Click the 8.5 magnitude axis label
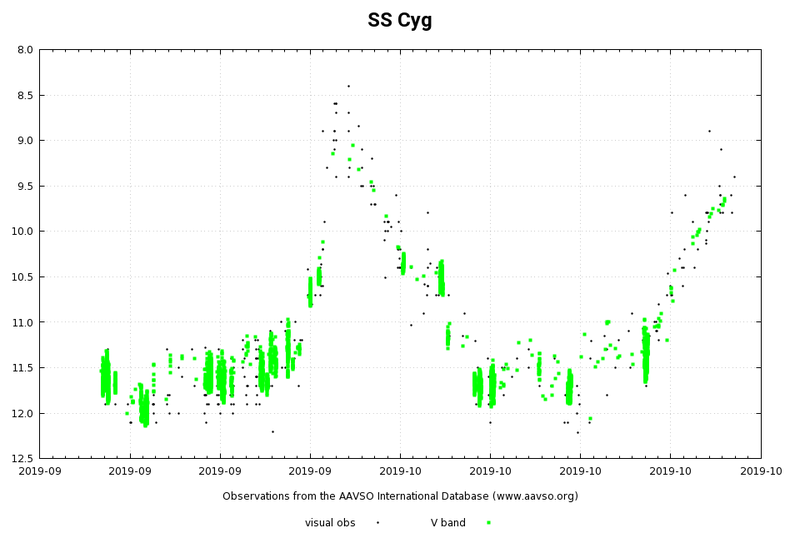Viewport: 800px width, 533px height. 26,95
